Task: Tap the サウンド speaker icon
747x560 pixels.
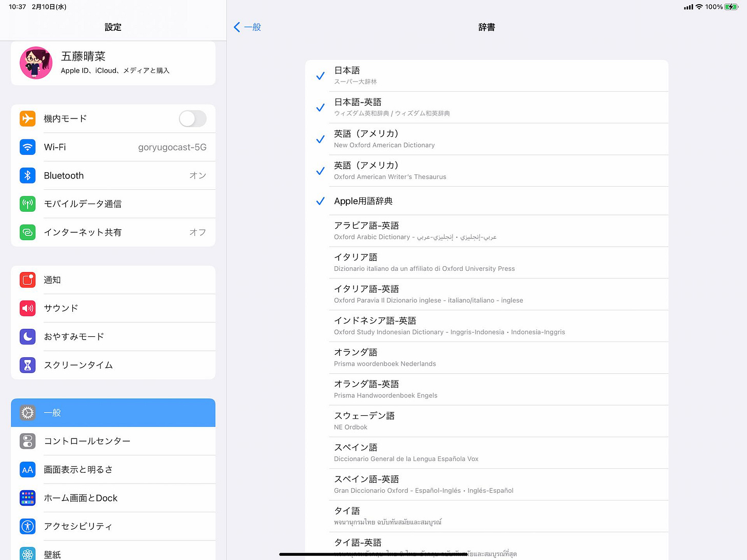Action: click(27, 308)
